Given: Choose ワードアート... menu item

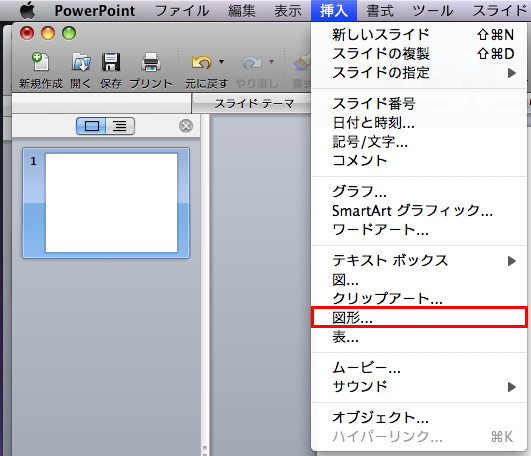Looking at the screenshot, I should pyautogui.click(x=419, y=230).
